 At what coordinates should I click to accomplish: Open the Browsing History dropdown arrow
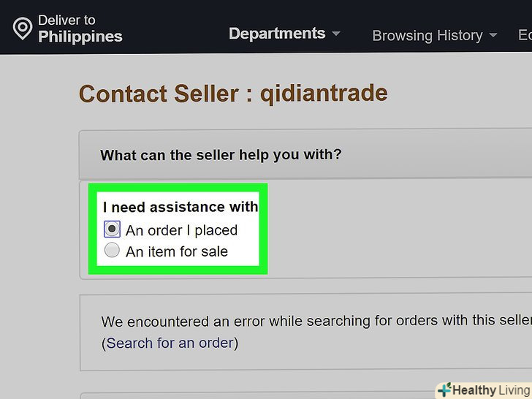(493, 35)
